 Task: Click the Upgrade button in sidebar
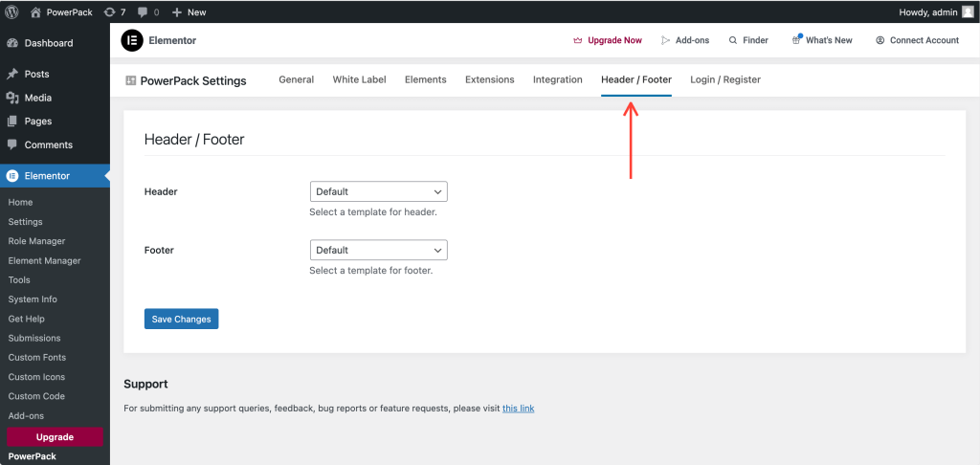pos(55,437)
